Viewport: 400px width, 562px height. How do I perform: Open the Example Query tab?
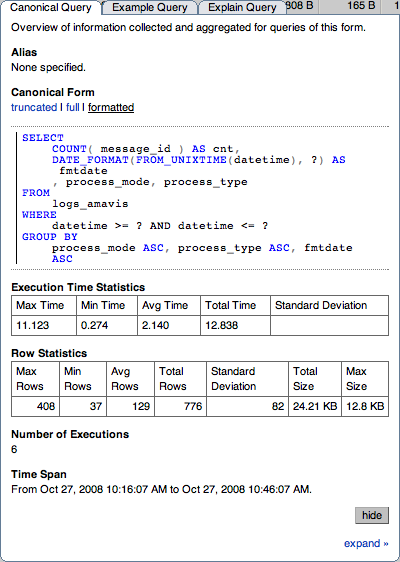149,8
